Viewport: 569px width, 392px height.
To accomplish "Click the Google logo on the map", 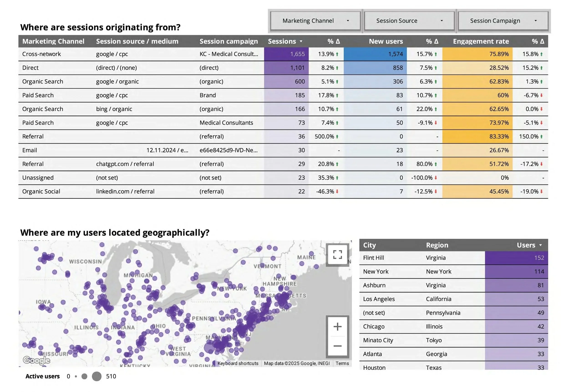I will [x=37, y=360].
